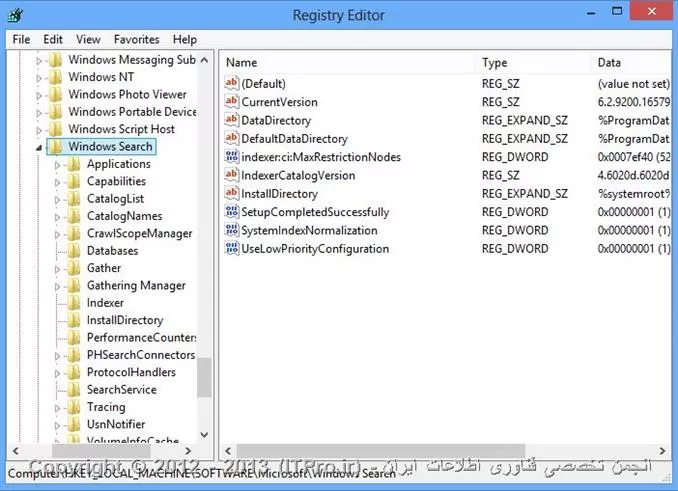Screen dimensions: 678x491
Task: Click the Windows Search folder icon
Action: point(55,147)
